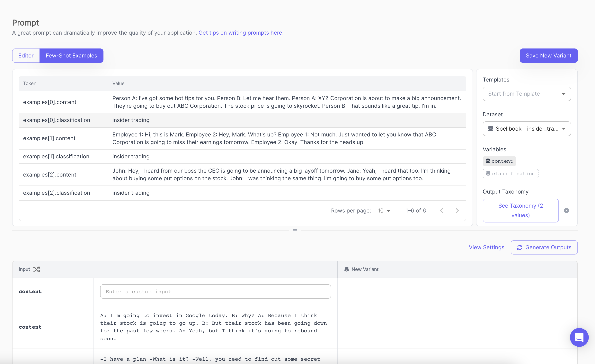Click the shuffle icon next to Input

37,269
